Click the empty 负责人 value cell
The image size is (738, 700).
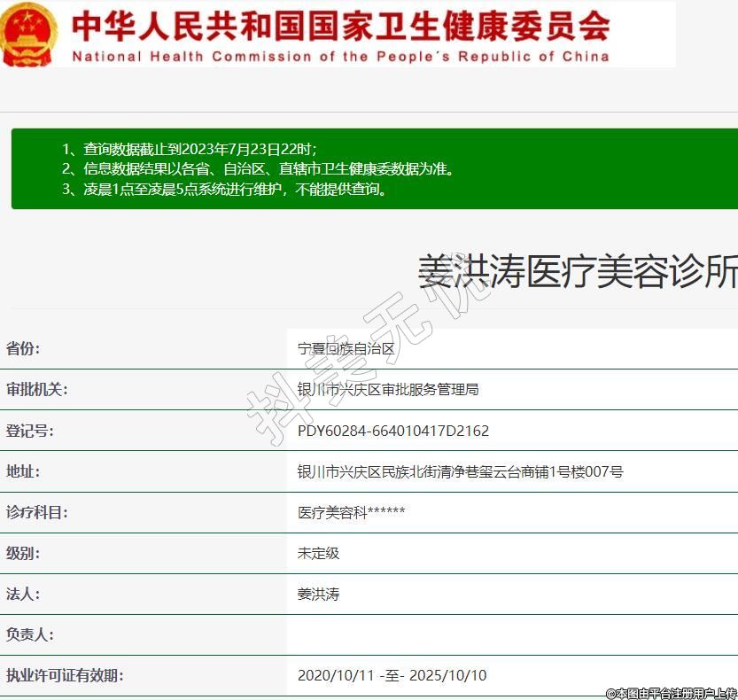pyautogui.click(x=512, y=634)
